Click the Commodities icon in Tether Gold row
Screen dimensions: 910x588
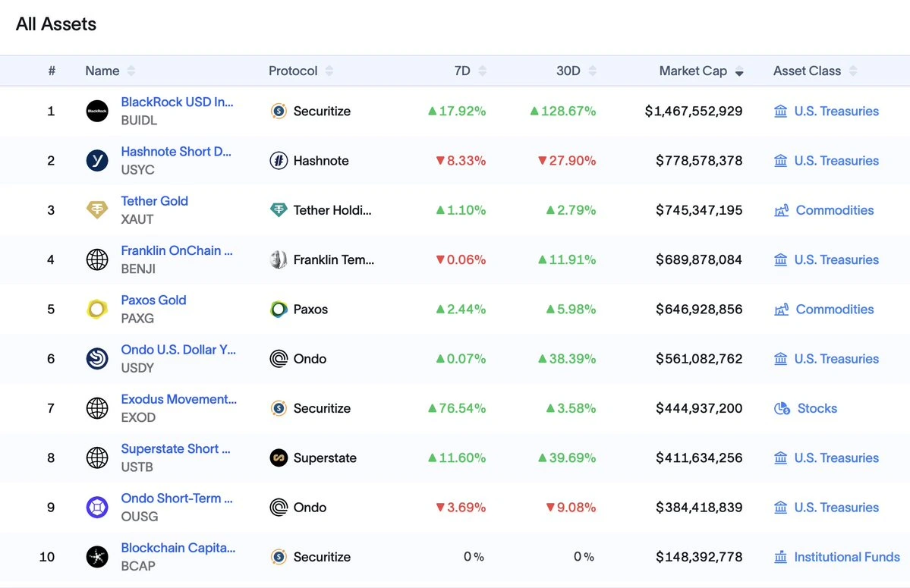tap(781, 210)
